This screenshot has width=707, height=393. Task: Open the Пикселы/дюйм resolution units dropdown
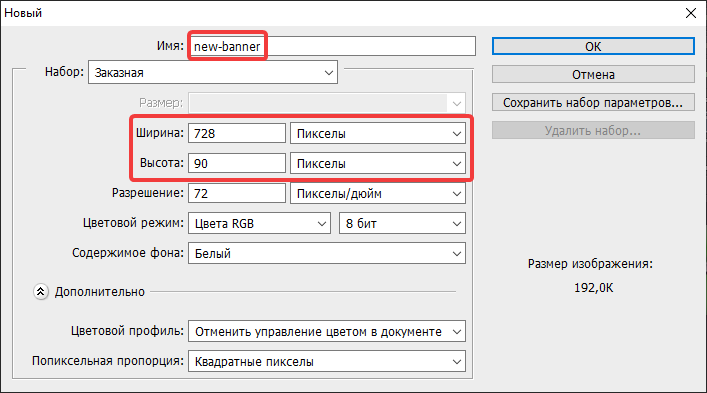pos(378,193)
